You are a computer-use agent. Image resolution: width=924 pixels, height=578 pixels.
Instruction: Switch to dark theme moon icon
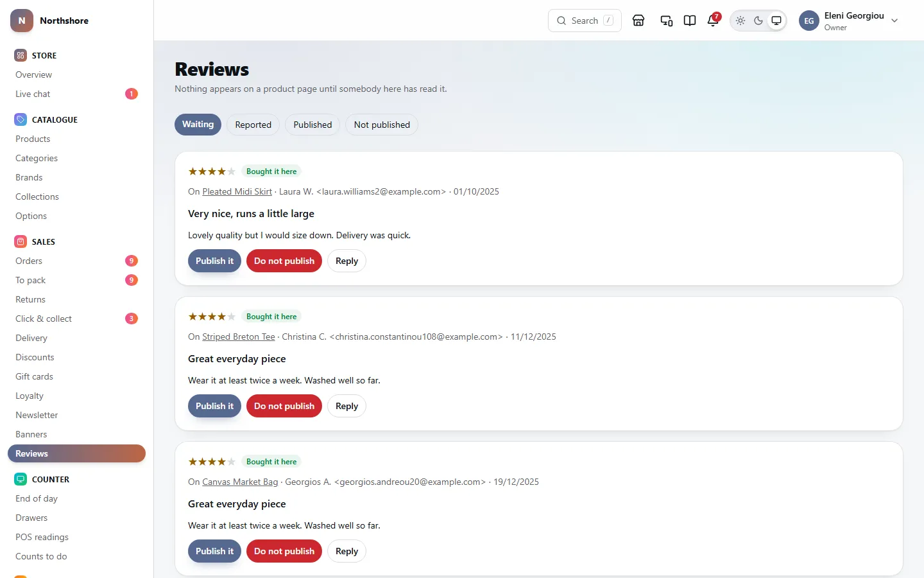coord(758,21)
